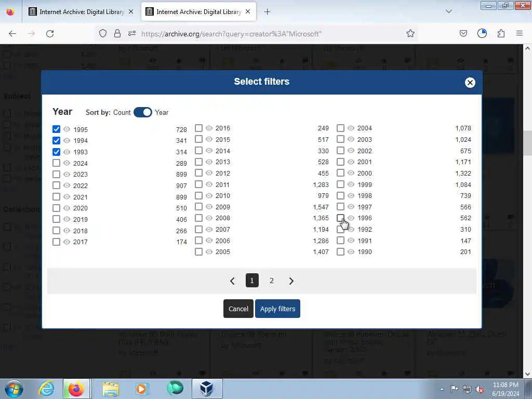Close the Select filters dialog
The width and height of the screenshot is (532, 399).
tap(470, 83)
